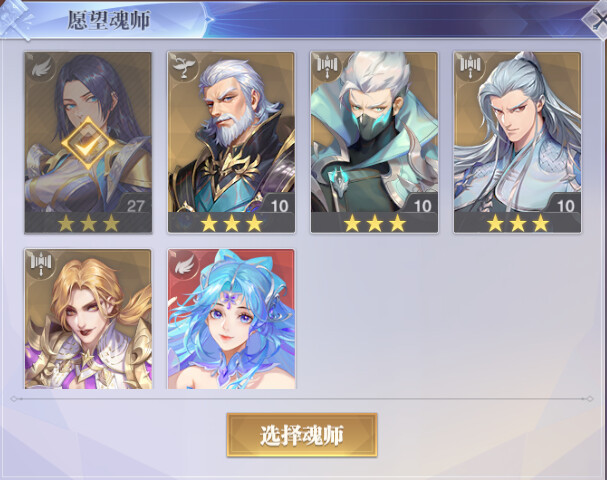The image size is (607, 480).
Task: Click the level 27 badge on first card
Action: coord(135,205)
